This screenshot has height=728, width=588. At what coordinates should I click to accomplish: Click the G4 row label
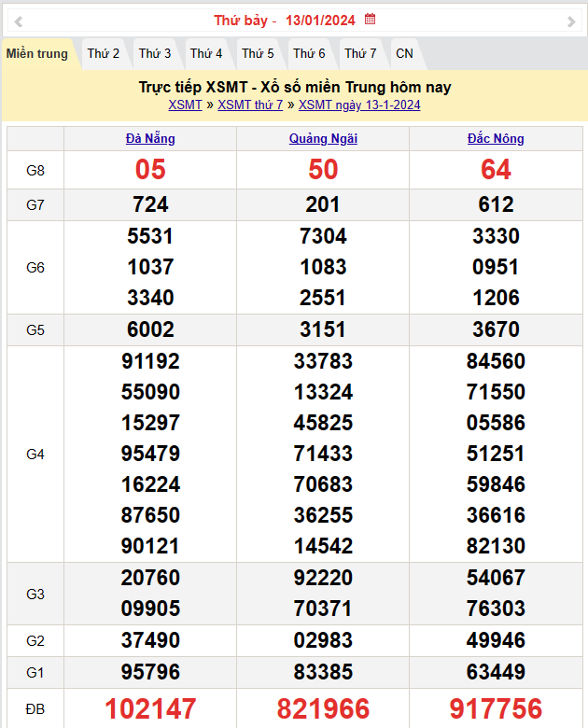pos(35,455)
